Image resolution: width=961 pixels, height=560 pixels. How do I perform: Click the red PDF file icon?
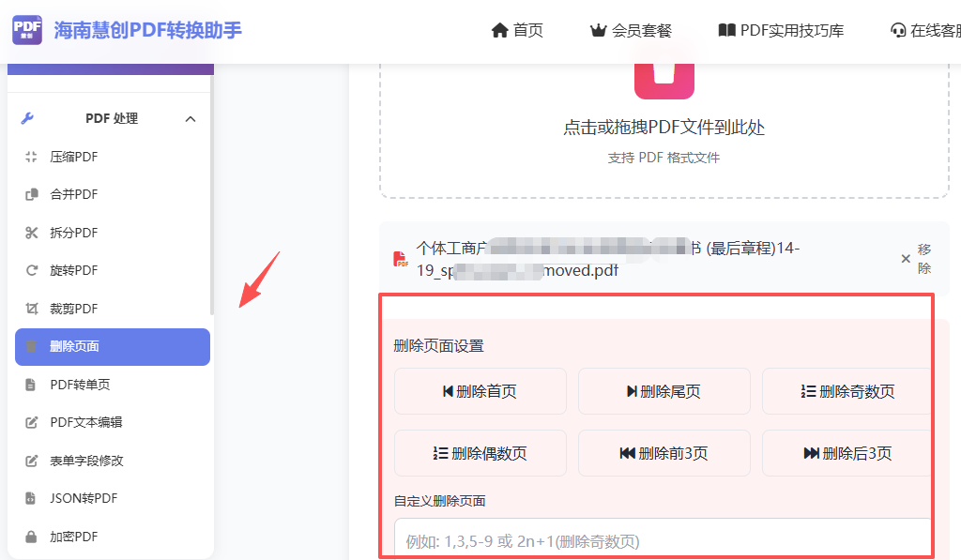tap(400, 259)
